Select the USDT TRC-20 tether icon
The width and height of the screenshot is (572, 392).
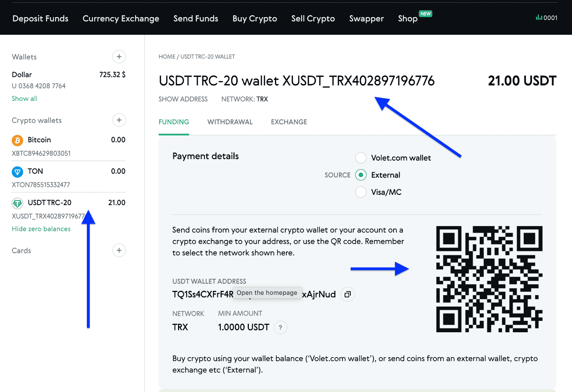click(17, 203)
